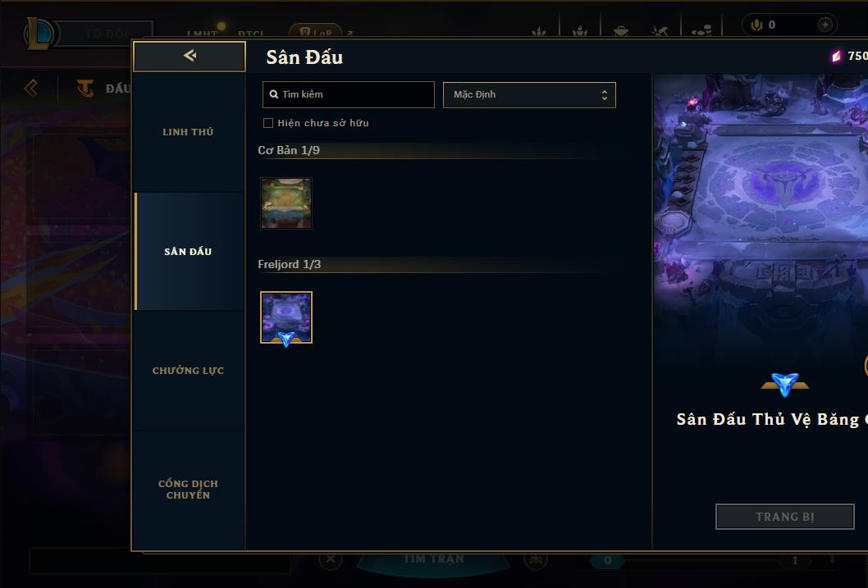Click into the Tìm kiếm search field

coord(348,94)
